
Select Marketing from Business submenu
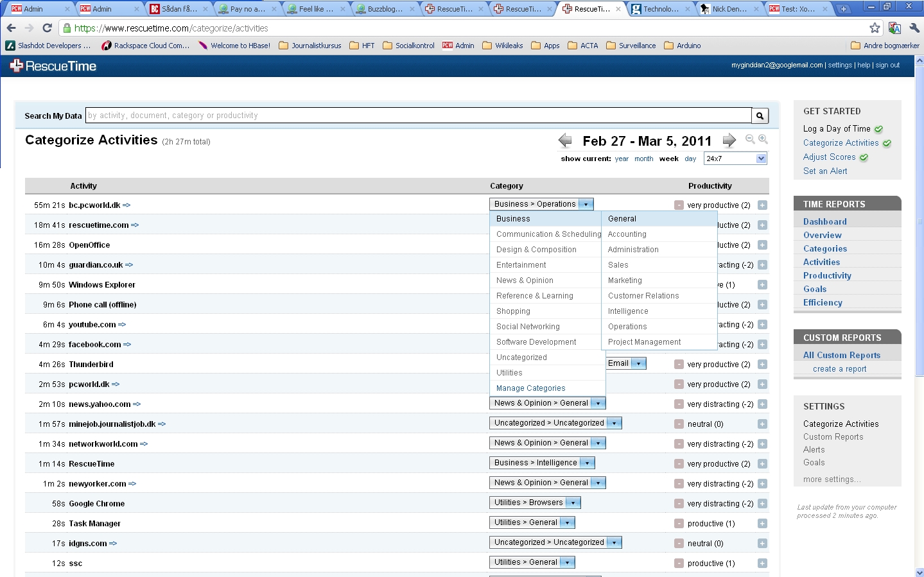click(x=625, y=280)
